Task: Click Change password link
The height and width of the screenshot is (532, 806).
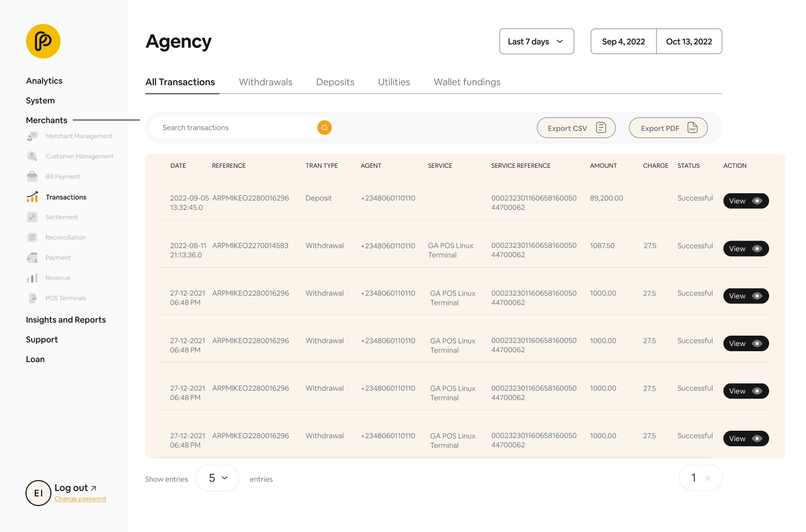Action: 80,499
